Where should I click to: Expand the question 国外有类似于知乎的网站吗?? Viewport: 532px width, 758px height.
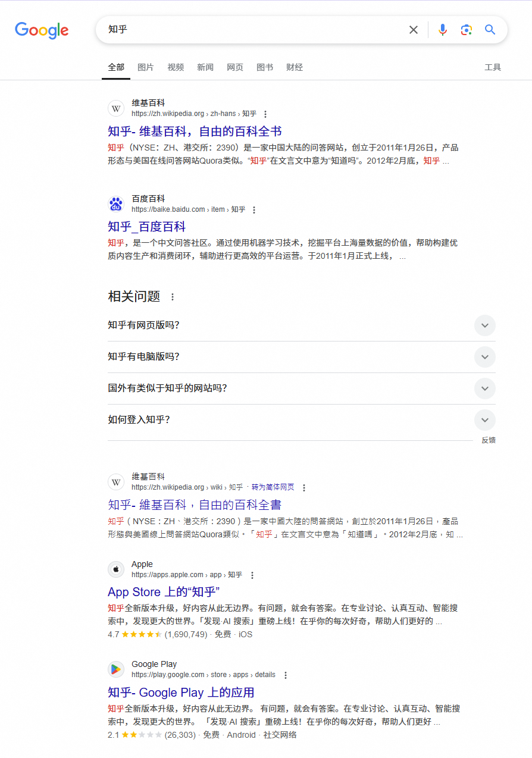[484, 389]
